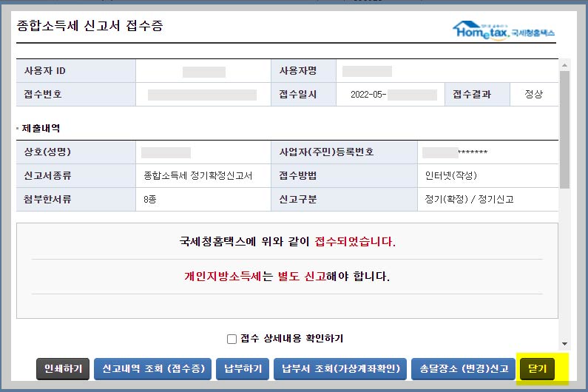Click the 별도 신고 red text
This screenshot has width=588, height=392.
pyautogui.click(x=302, y=276)
